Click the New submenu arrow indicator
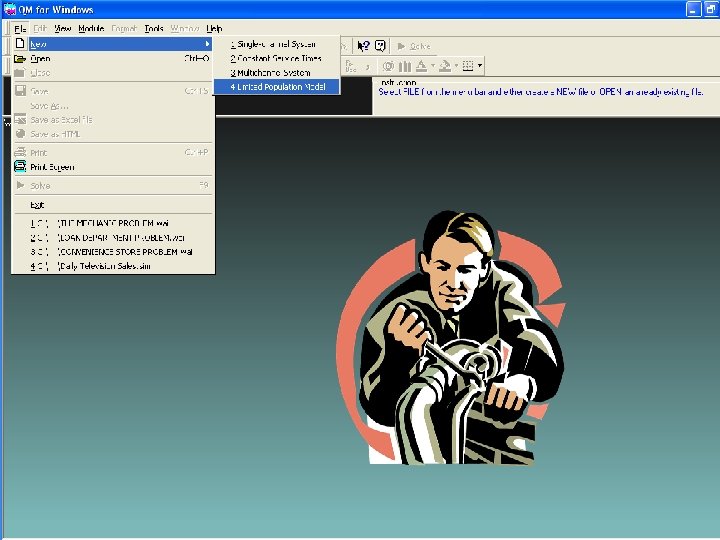 (x=208, y=44)
